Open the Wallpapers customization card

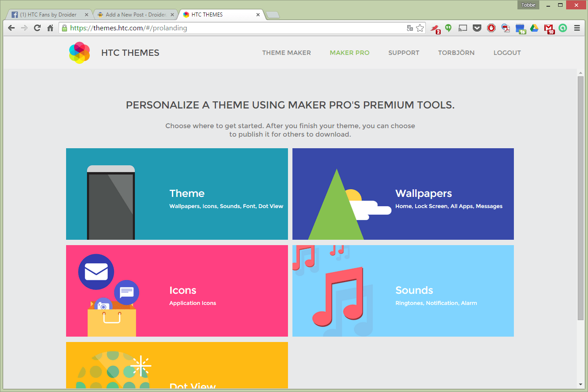point(403,194)
